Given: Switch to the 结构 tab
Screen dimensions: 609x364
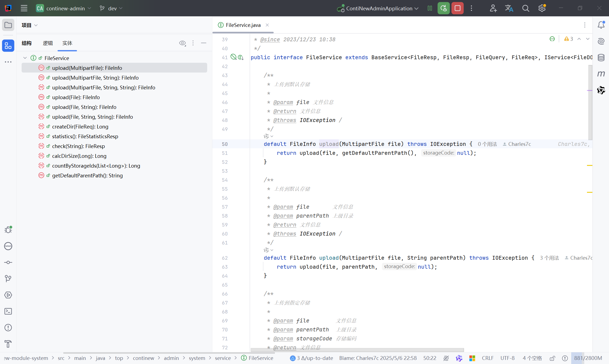Looking at the screenshot, I should coord(27,43).
